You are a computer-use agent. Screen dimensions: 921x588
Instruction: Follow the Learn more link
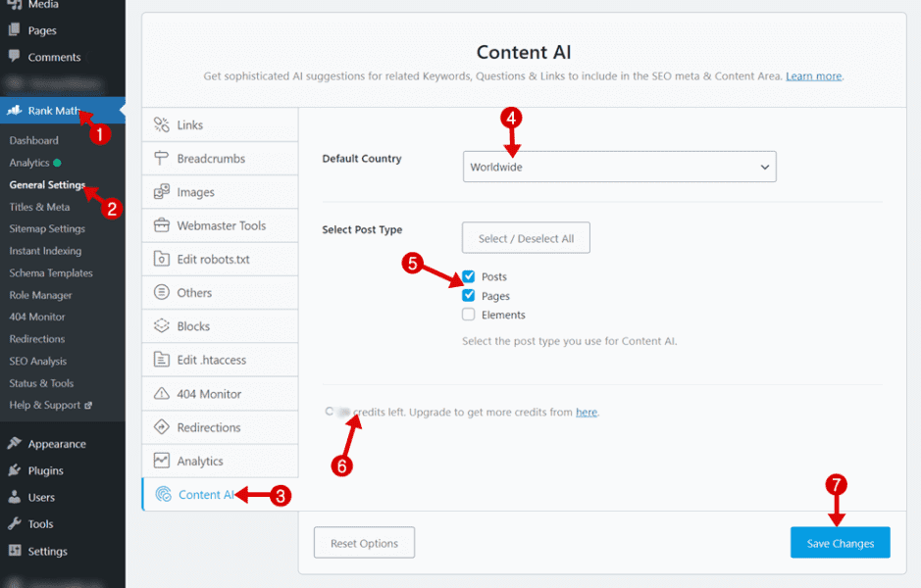pos(813,76)
